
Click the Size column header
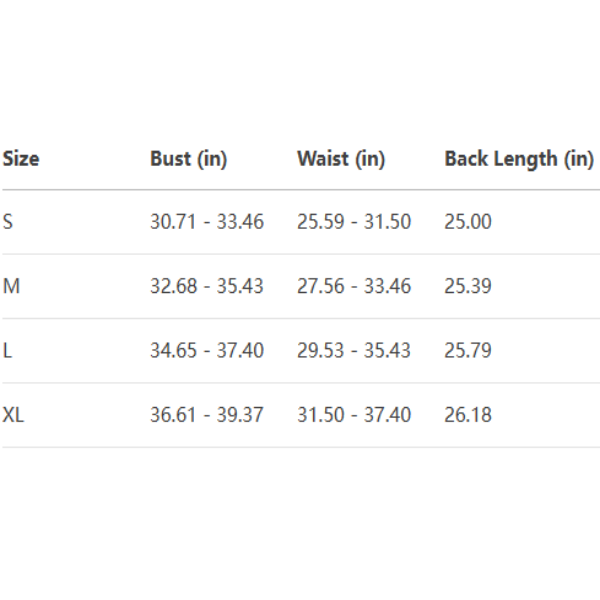tap(21, 158)
